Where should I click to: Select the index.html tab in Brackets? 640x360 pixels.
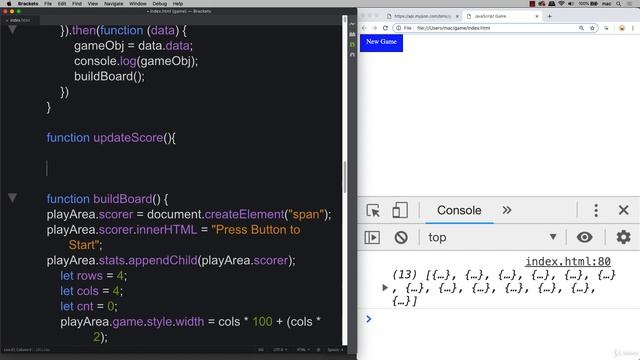click(x=20, y=20)
